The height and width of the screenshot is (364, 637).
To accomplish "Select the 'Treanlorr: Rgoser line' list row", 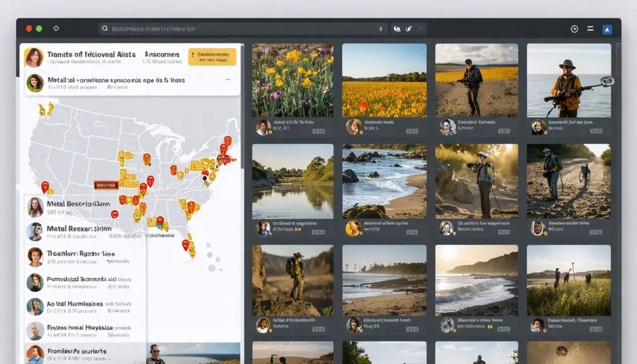I will (x=85, y=257).
